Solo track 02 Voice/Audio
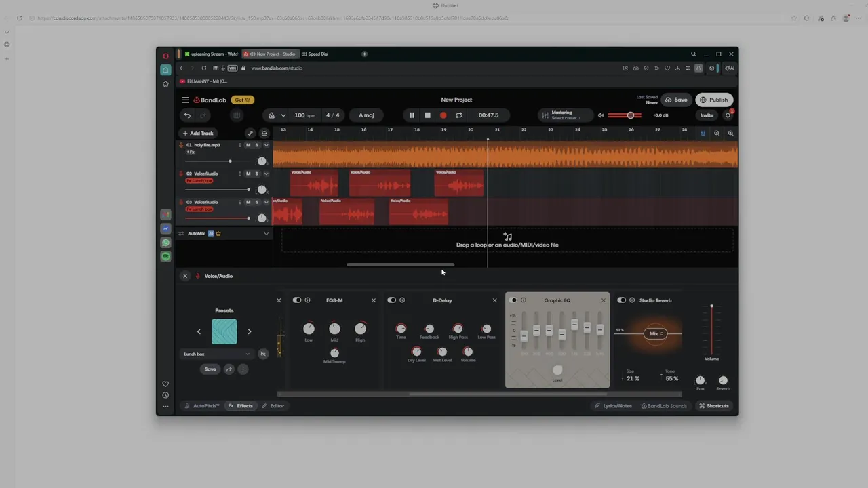Image resolution: width=868 pixels, height=488 pixels. pyautogui.click(x=256, y=174)
